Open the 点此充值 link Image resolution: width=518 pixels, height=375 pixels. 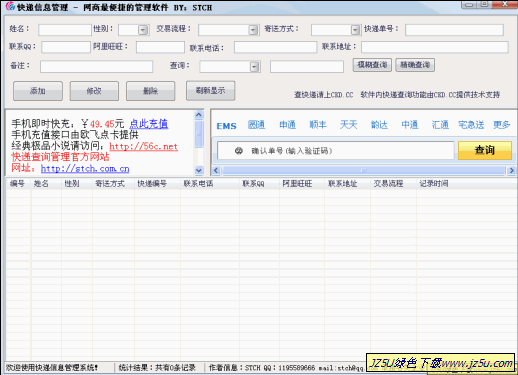click(149, 124)
